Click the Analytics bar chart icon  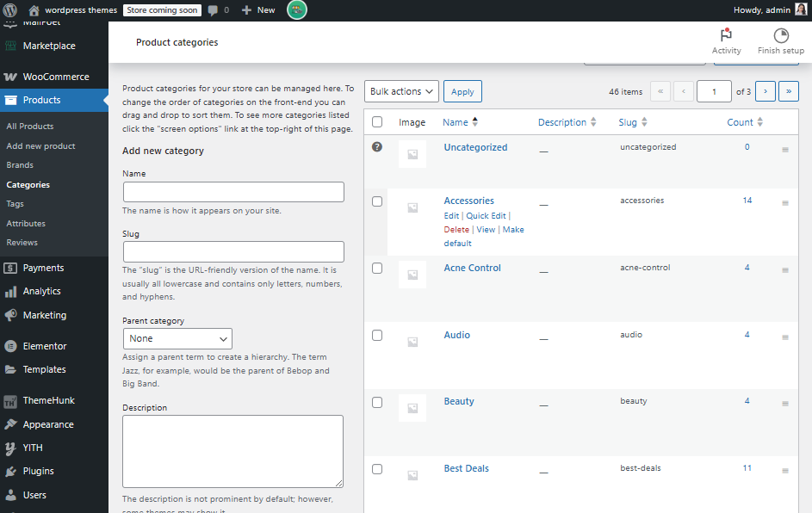(x=10, y=292)
